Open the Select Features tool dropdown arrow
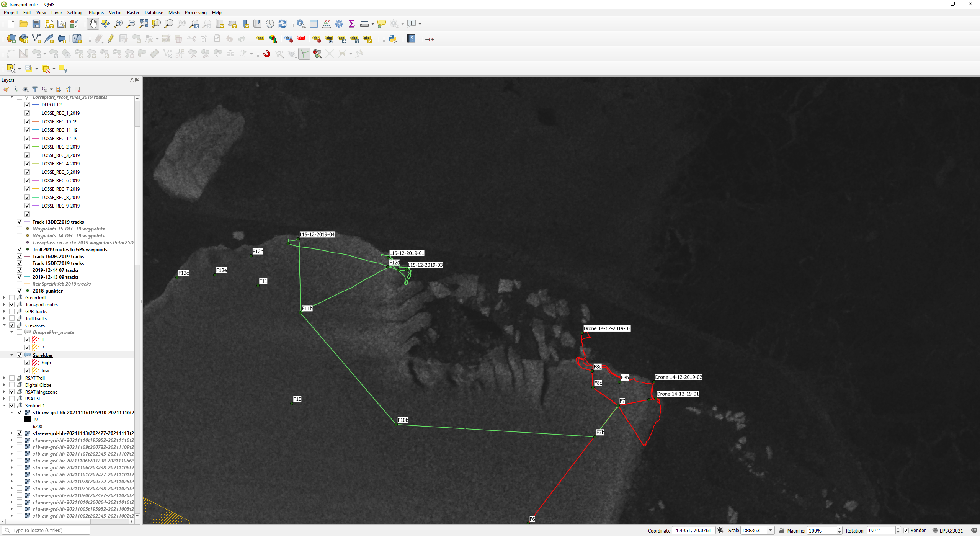 (19, 69)
